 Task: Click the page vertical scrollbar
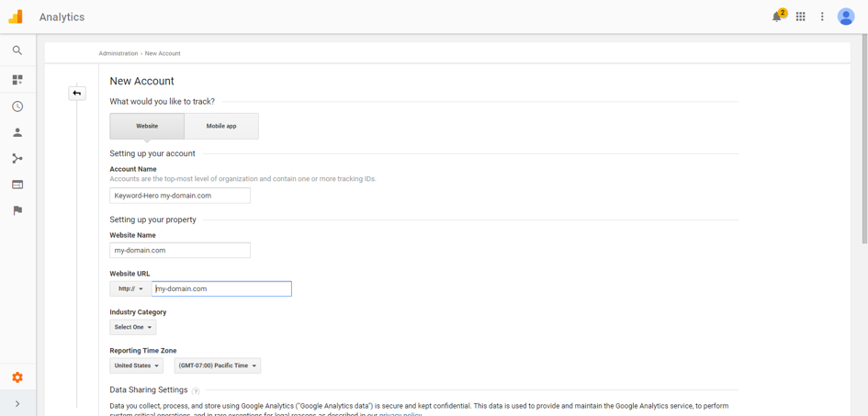pyautogui.click(x=864, y=139)
